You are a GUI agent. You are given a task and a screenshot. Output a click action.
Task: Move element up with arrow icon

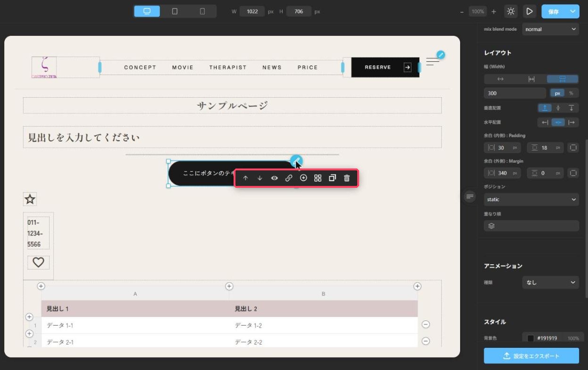(x=245, y=178)
